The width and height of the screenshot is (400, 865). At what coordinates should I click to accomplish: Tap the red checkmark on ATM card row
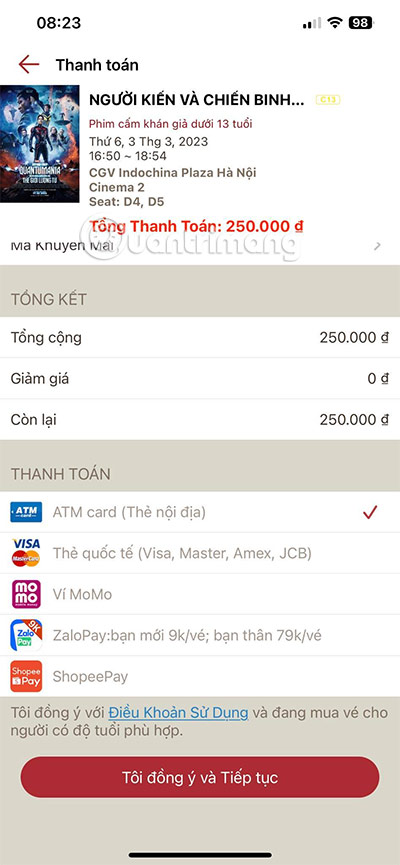[x=370, y=512]
